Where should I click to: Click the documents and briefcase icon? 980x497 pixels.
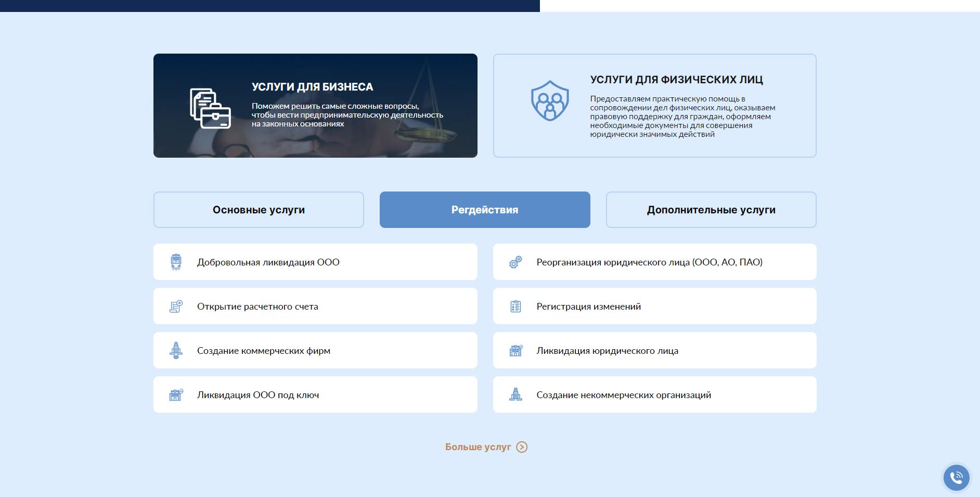coord(211,108)
